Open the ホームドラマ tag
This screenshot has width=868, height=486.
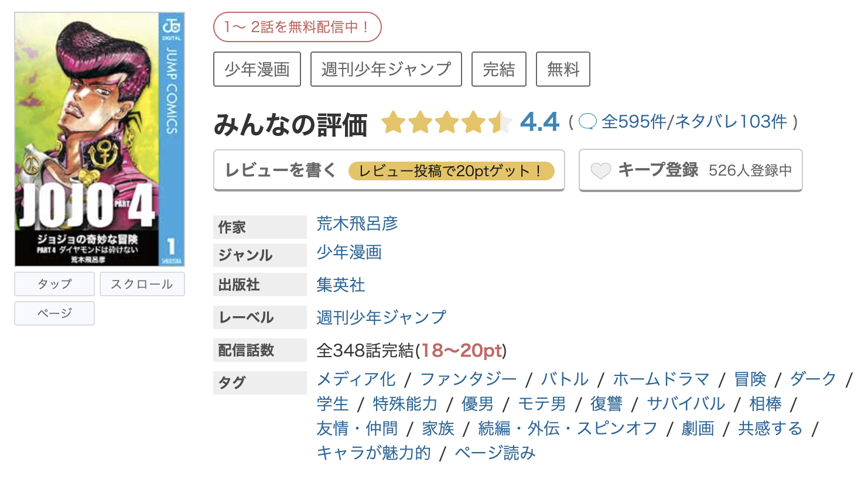[x=661, y=379]
